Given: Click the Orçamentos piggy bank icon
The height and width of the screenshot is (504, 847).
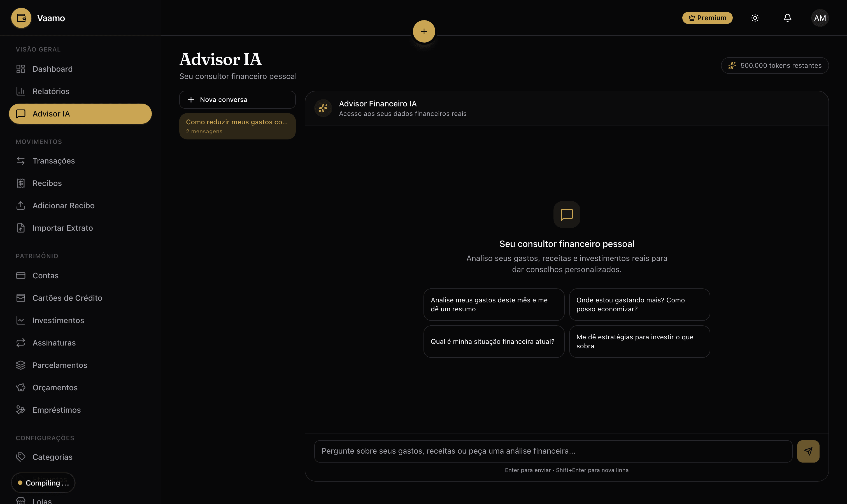Looking at the screenshot, I should click(21, 388).
